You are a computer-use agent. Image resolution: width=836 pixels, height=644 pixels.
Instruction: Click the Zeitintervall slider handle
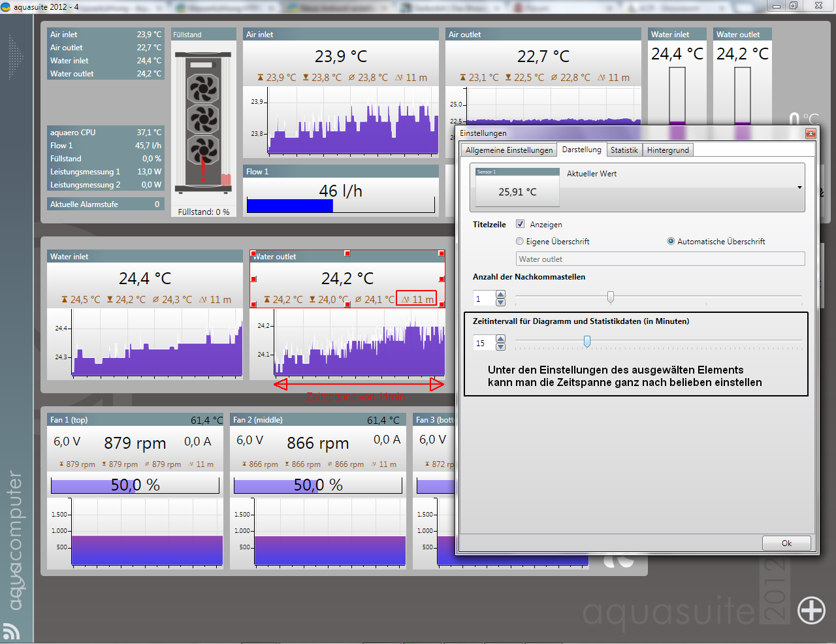click(x=587, y=341)
